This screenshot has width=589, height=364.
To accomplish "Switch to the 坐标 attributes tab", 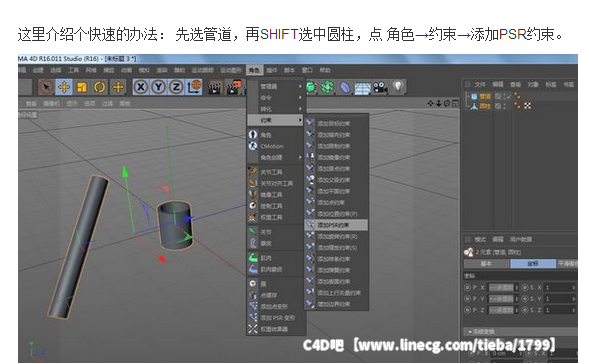I will click(x=533, y=264).
